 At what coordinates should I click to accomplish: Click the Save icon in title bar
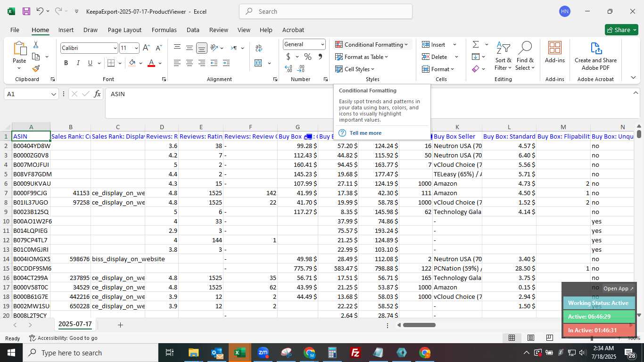click(x=26, y=11)
